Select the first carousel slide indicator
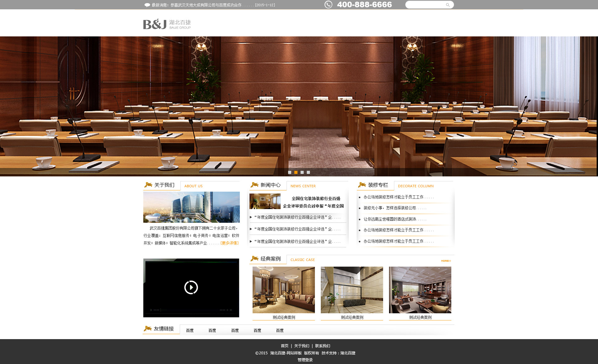 (290, 172)
